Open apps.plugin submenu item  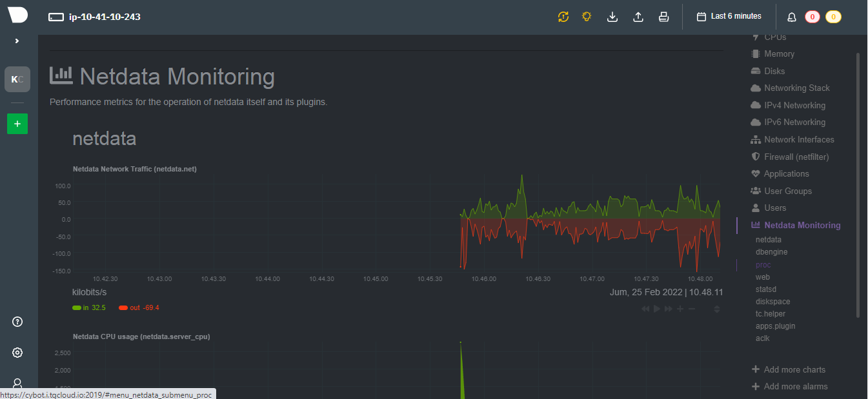[775, 326]
